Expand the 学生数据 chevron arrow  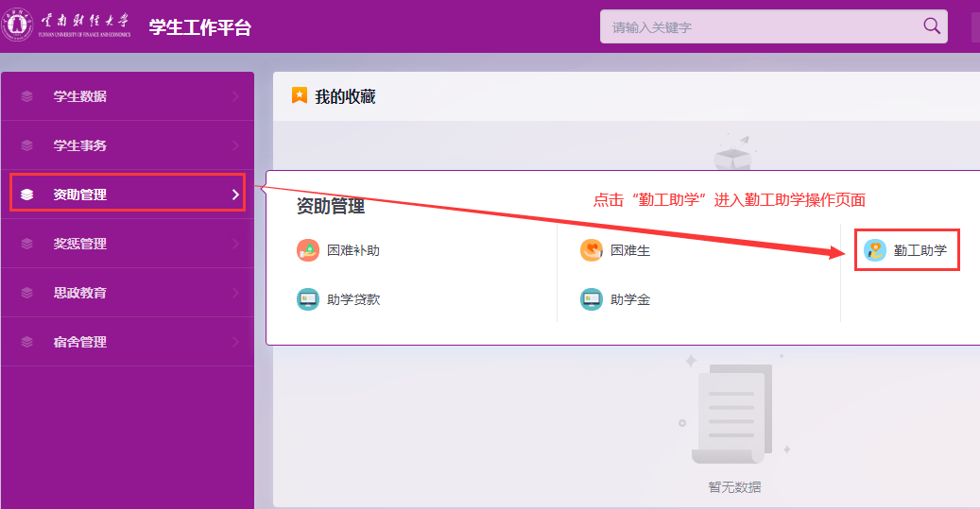tap(235, 96)
